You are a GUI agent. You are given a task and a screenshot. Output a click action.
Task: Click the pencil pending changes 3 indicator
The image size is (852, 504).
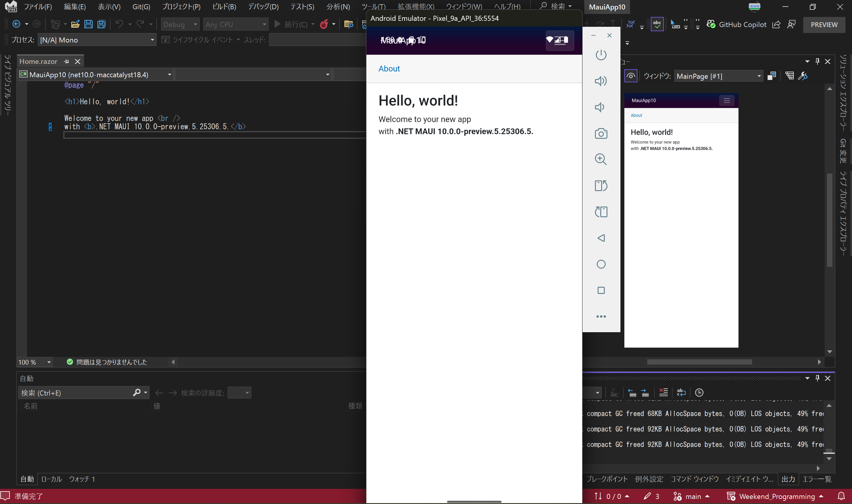point(651,497)
